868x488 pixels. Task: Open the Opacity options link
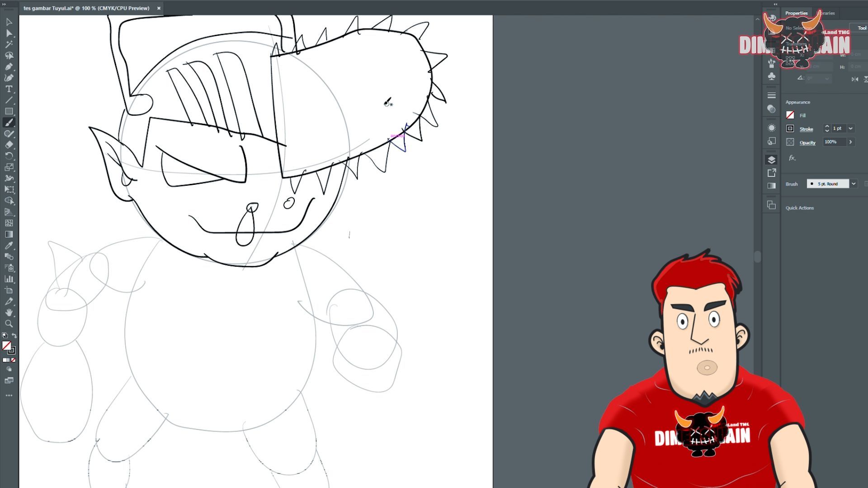tap(807, 143)
